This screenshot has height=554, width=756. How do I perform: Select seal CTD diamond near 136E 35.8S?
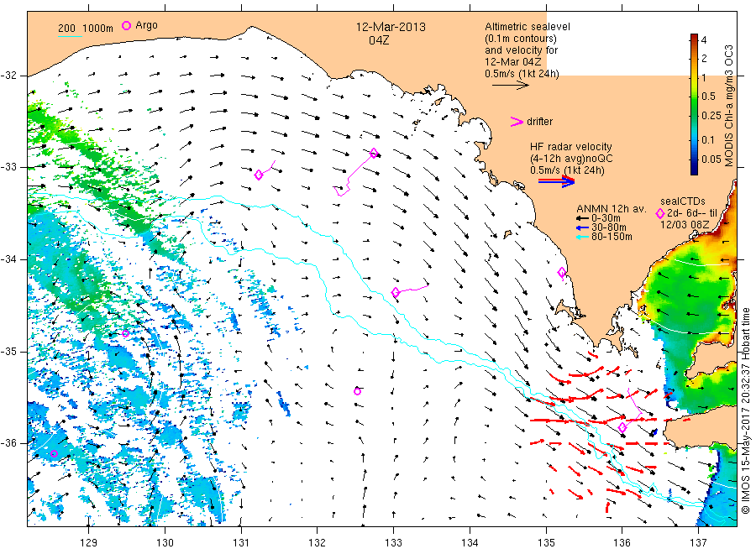pos(622,427)
